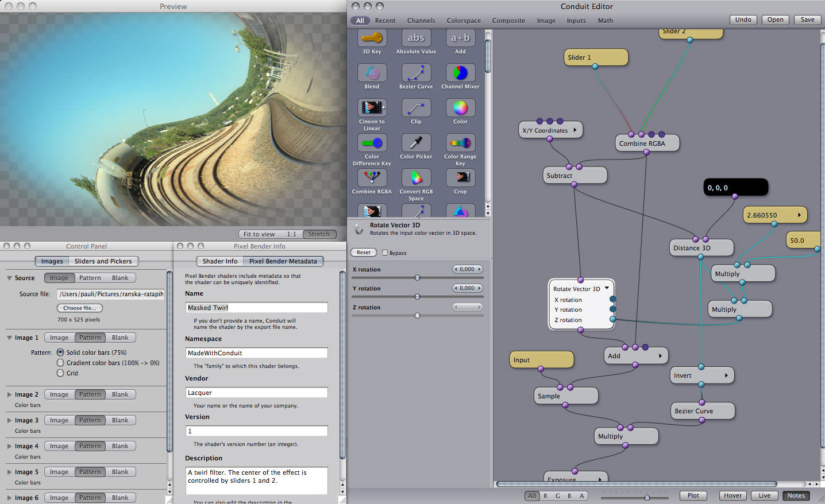Choose the Add node icon in library
The image size is (825, 504).
(x=460, y=38)
